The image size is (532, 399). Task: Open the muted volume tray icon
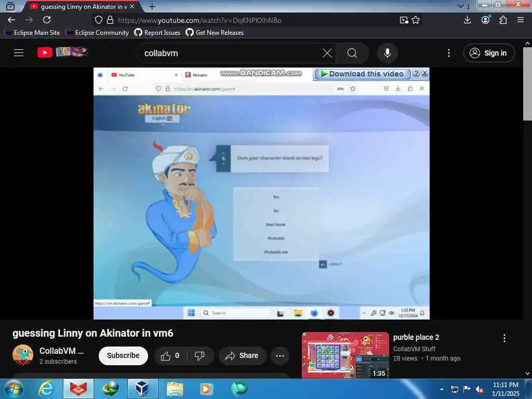(480, 390)
